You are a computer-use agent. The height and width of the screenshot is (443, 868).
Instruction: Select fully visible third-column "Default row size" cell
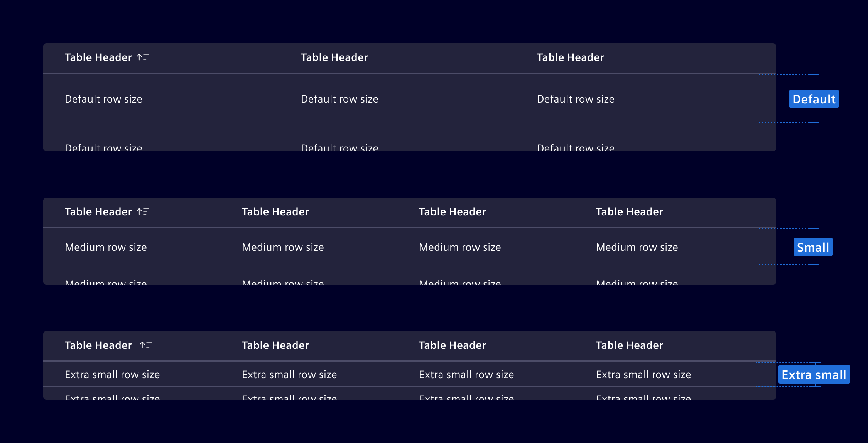pos(576,99)
